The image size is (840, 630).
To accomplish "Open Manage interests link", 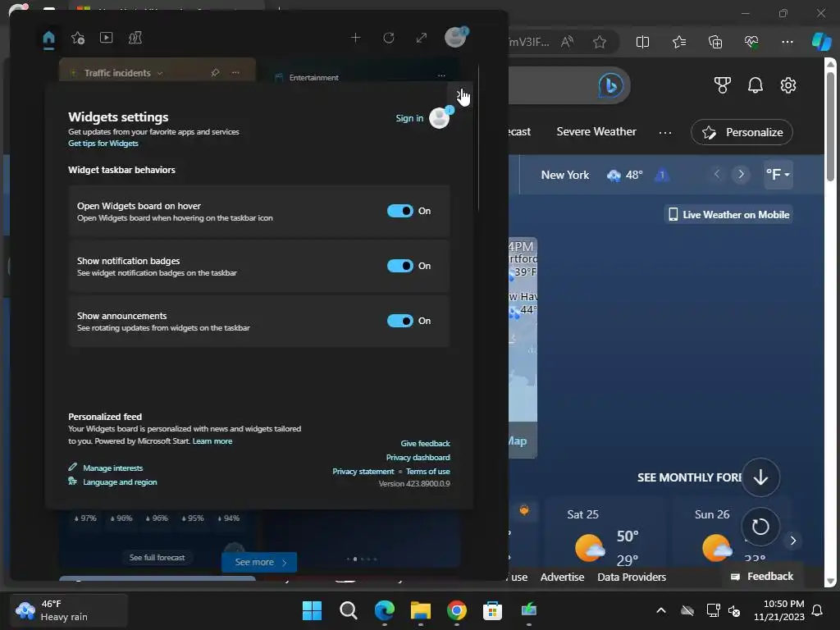I will pos(112,468).
